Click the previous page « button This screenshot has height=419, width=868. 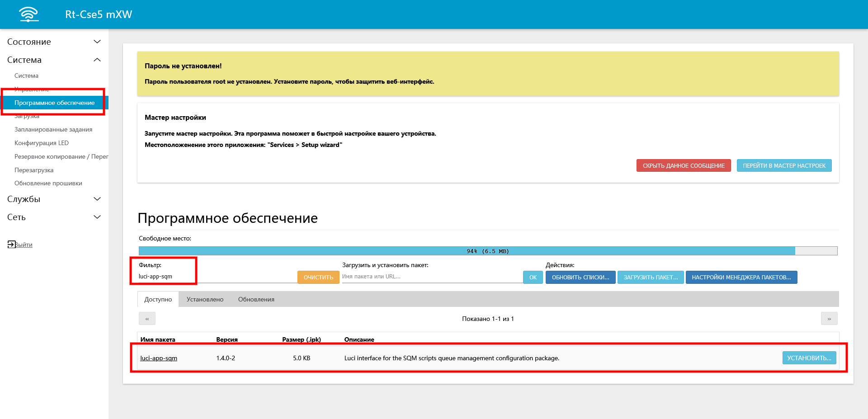click(x=147, y=319)
